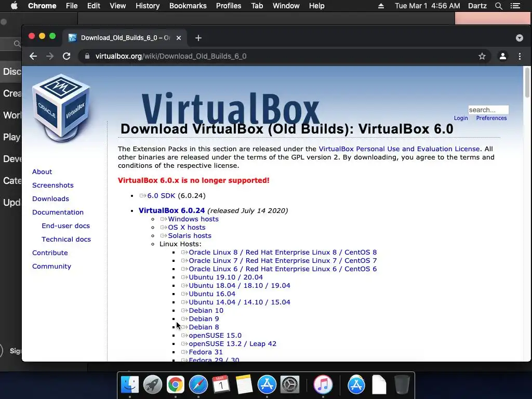Image resolution: width=532 pixels, height=399 pixels.
Task: Click the padlock site info icon
Action: pyautogui.click(x=87, y=56)
